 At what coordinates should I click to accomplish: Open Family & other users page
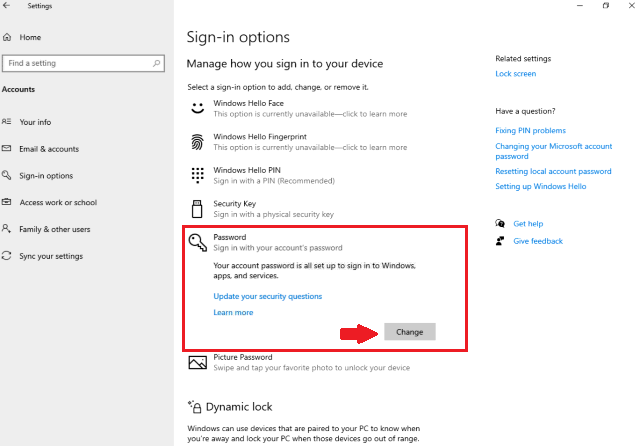point(54,229)
